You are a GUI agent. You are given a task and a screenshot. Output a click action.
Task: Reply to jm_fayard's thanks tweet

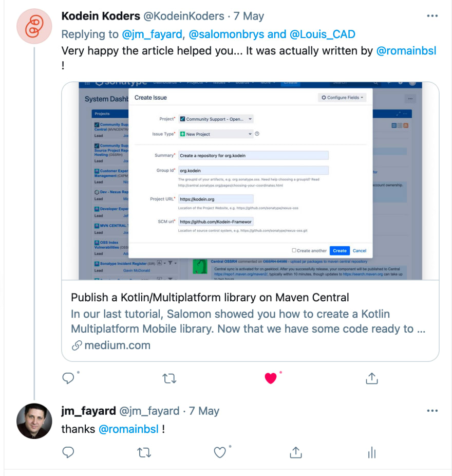click(68, 452)
